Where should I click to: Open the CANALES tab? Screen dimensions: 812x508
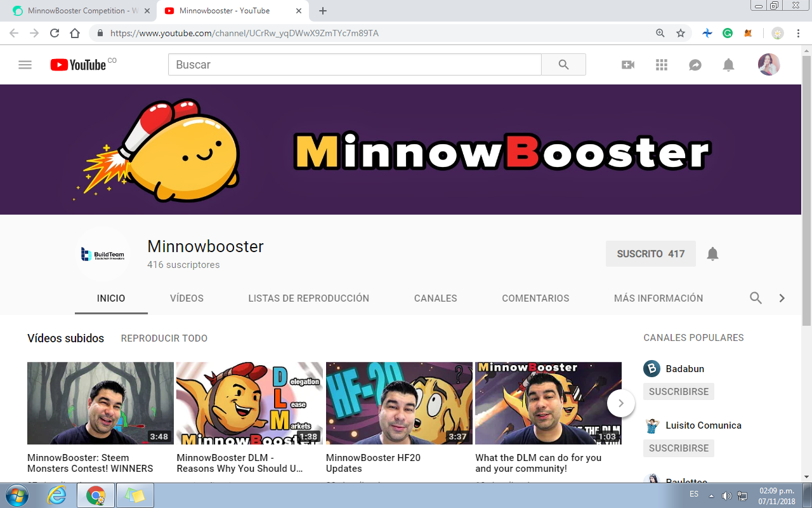click(x=435, y=298)
